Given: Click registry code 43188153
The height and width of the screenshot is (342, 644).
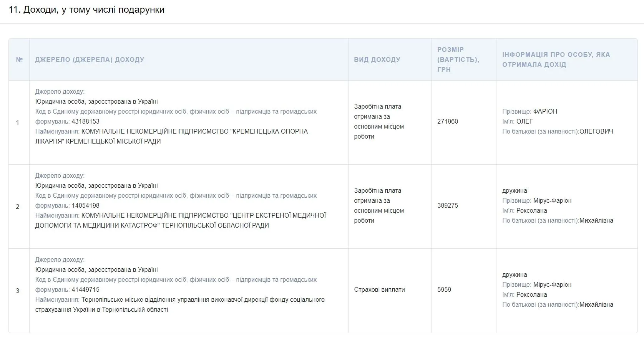Looking at the screenshot, I should pos(86,121).
